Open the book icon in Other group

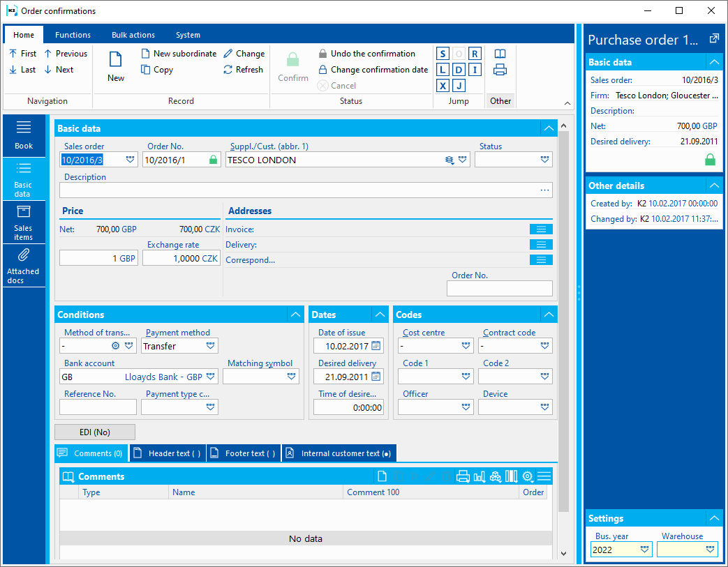500,54
